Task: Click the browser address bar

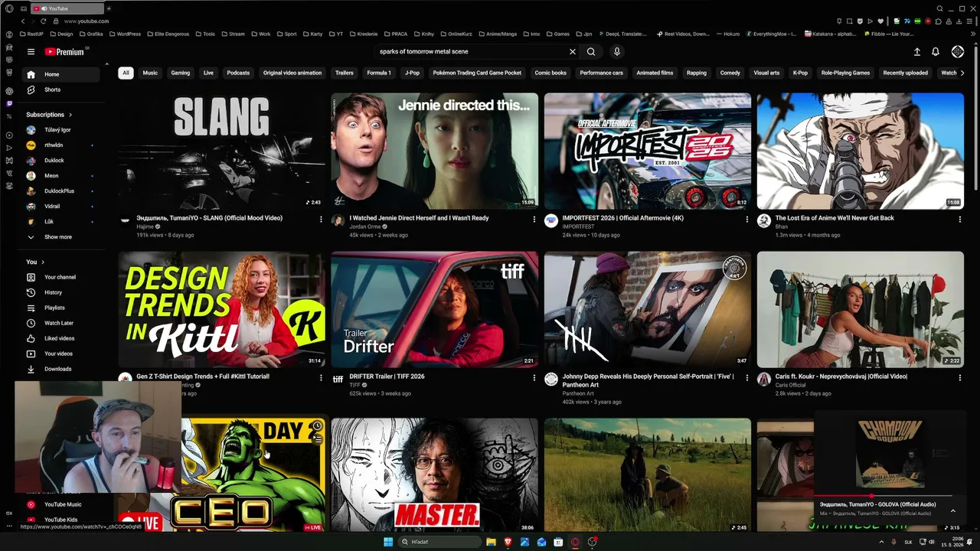Action: click(x=444, y=21)
